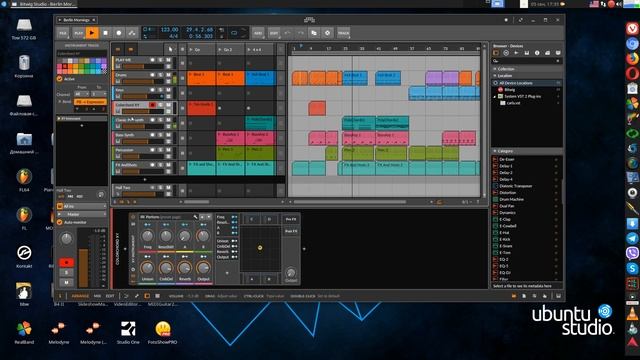Click the redo arrow icon
Image resolution: width=640 pixels, height=360 pixels.
[301, 33]
